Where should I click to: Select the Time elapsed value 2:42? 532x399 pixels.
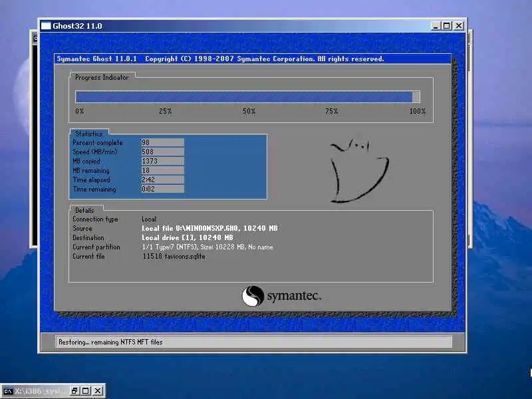(x=162, y=180)
